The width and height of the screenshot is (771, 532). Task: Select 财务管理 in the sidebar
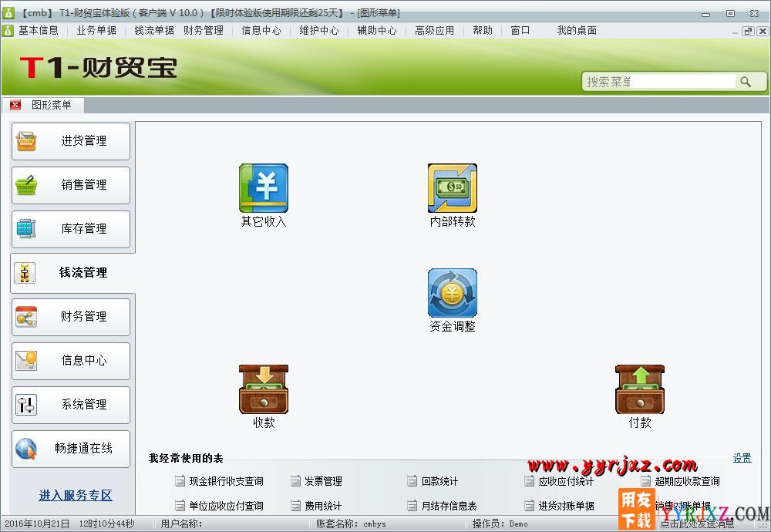point(71,317)
